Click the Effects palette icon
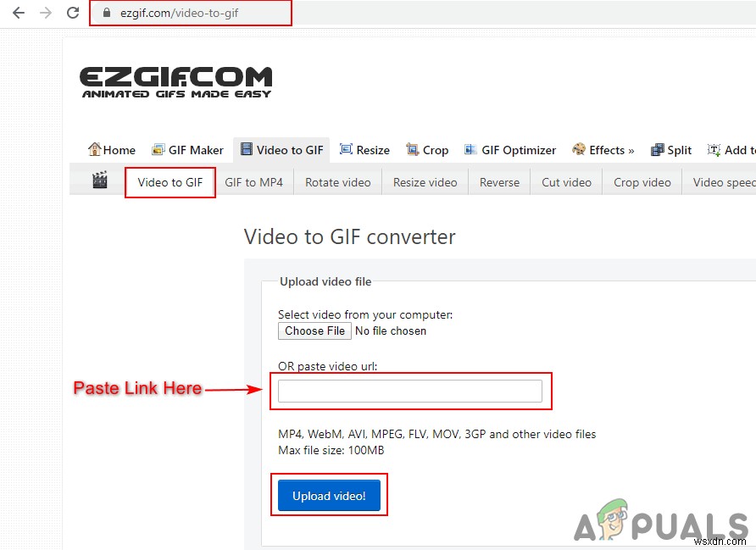Image resolution: width=756 pixels, height=550 pixels. pyautogui.click(x=579, y=149)
